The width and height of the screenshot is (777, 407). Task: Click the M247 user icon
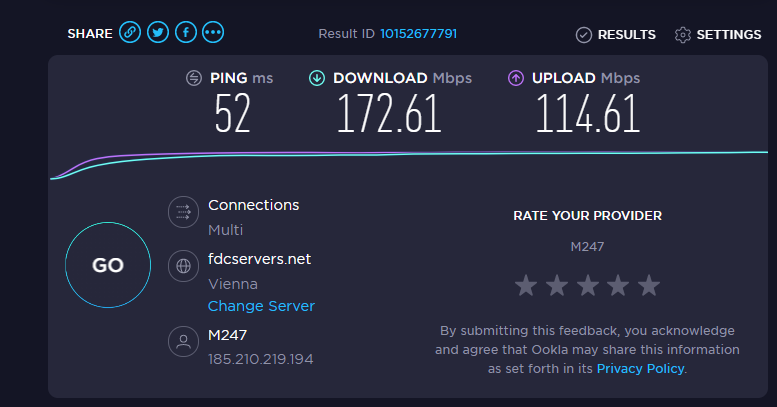183,342
